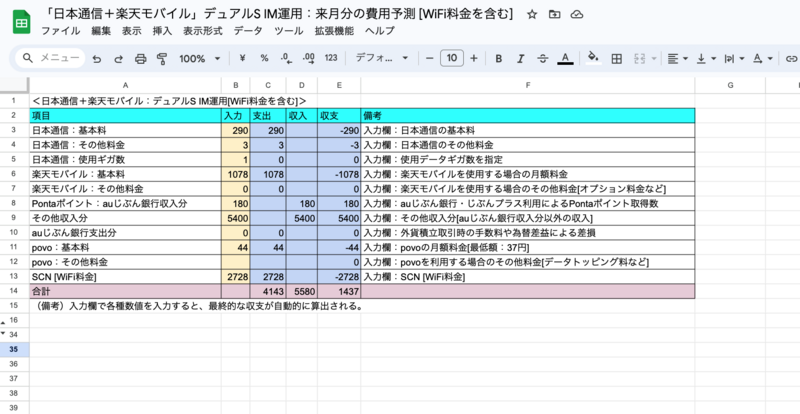Toggle italic formatting
This screenshot has width=800, height=414.
coord(520,59)
